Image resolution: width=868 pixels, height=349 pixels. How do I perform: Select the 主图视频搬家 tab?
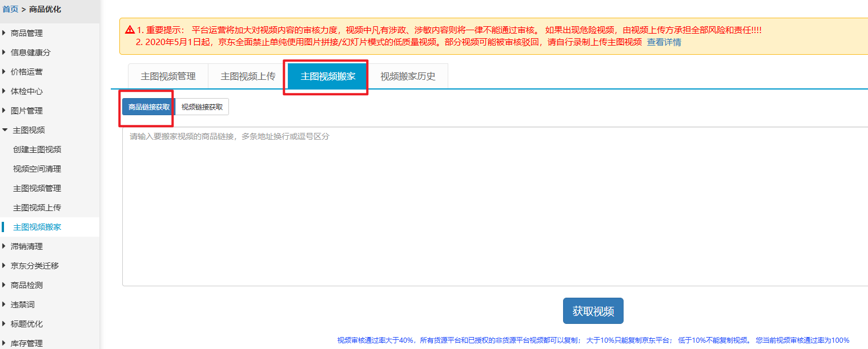[x=328, y=76]
